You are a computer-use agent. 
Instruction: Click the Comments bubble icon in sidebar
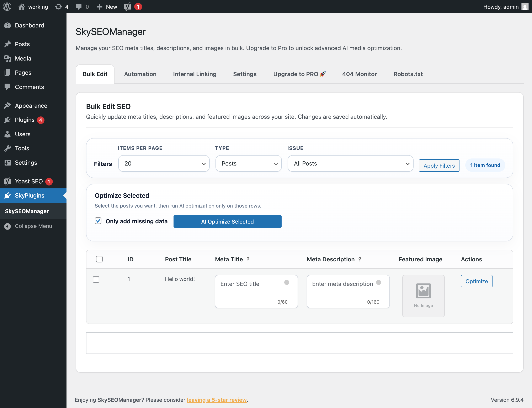click(7, 87)
